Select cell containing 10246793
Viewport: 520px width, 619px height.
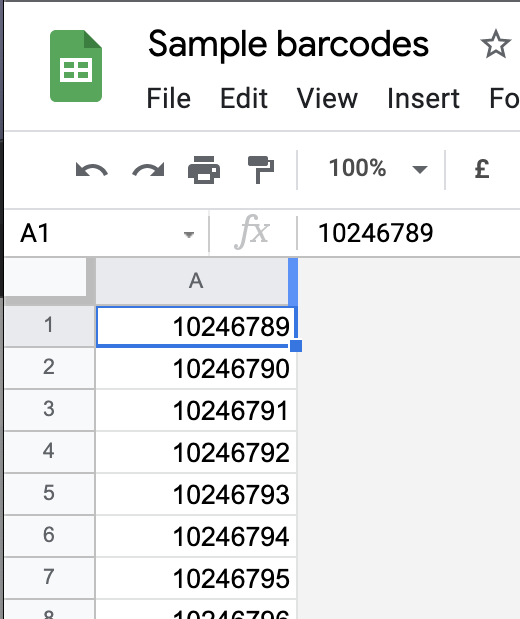pyautogui.click(x=196, y=494)
